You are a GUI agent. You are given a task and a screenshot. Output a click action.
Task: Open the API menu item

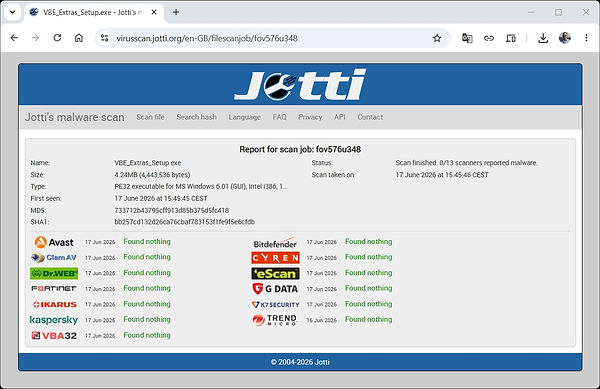[340, 117]
